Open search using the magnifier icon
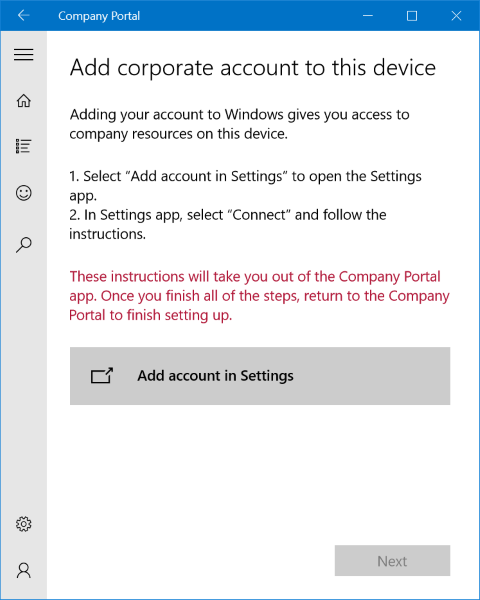The image size is (480, 600). tap(24, 245)
